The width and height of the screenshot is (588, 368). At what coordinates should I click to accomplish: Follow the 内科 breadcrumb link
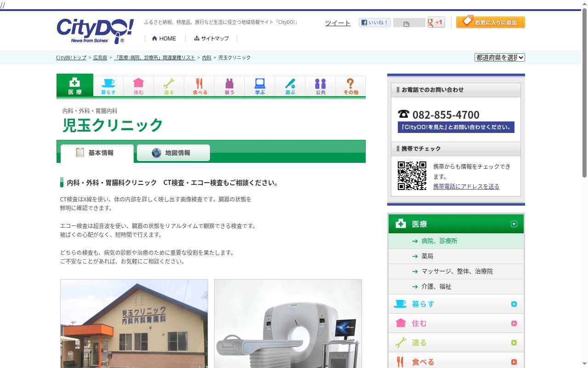(x=207, y=57)
